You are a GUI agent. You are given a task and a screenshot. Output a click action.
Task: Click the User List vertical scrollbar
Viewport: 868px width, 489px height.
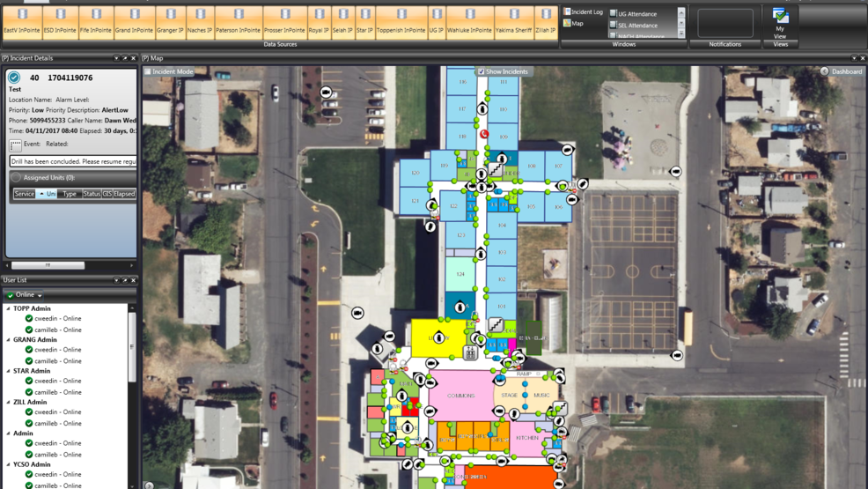(132, 347)
